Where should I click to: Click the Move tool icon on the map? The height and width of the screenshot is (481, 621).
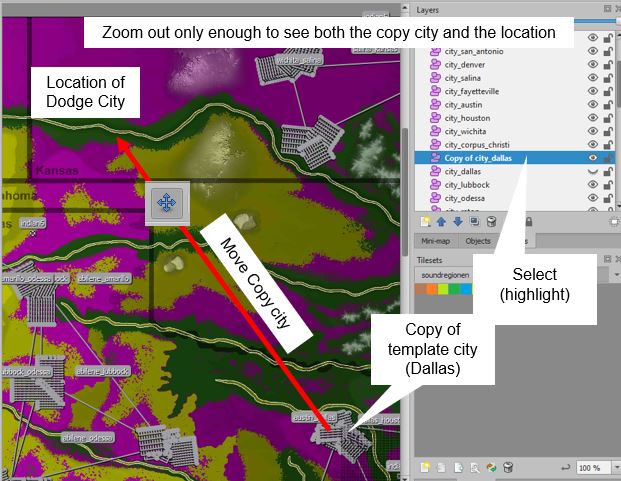tap(164, 203)
